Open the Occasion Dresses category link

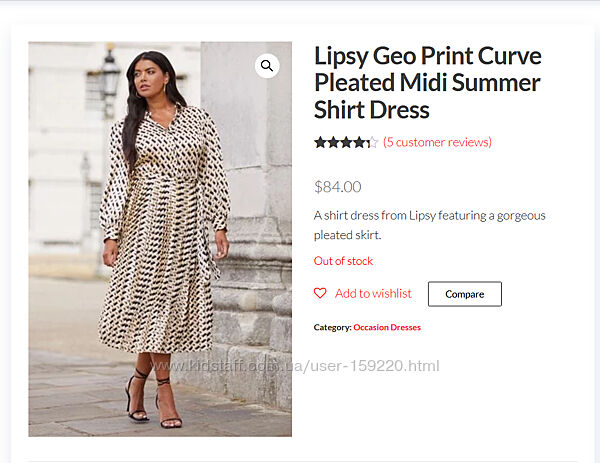[387, 327]
